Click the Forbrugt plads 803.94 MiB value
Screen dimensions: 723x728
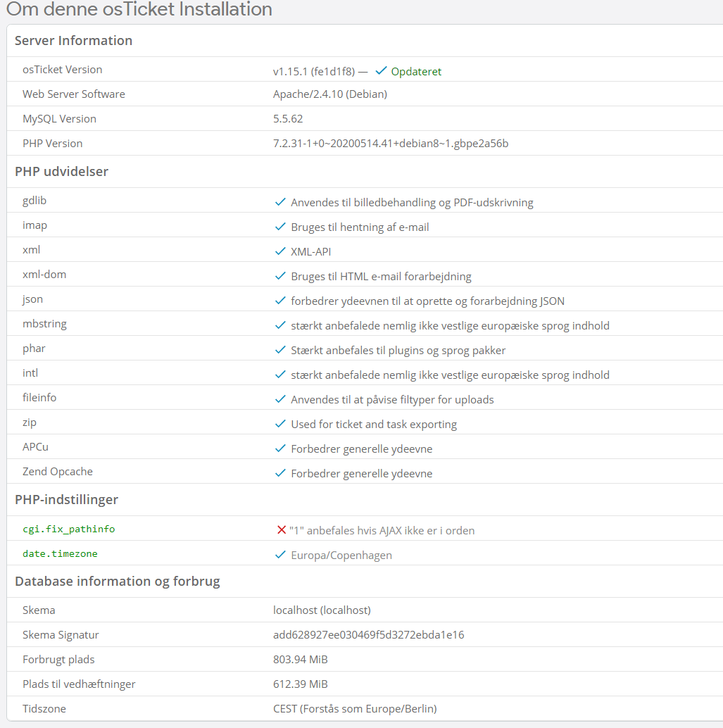pyautogui.click(x=301, y=659)
